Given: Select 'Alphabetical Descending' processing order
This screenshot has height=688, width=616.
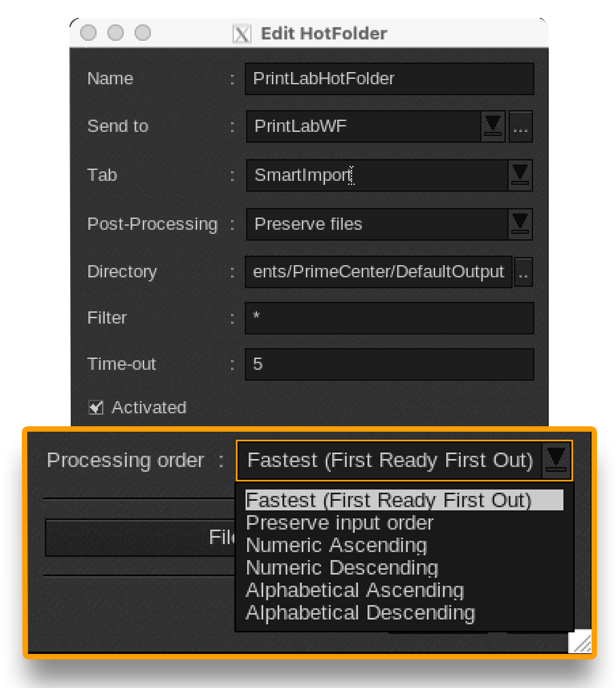Looking at the screenshot, I should (360, 613).
